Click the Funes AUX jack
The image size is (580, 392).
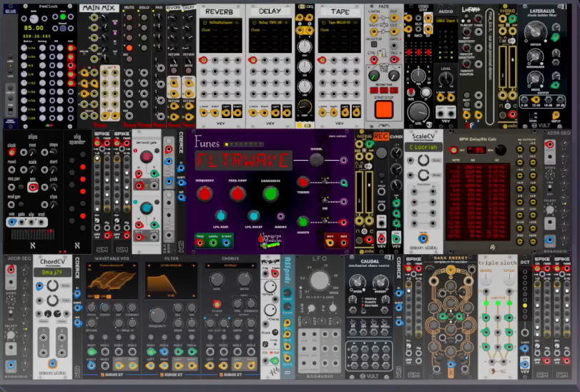tap(343, 243)
